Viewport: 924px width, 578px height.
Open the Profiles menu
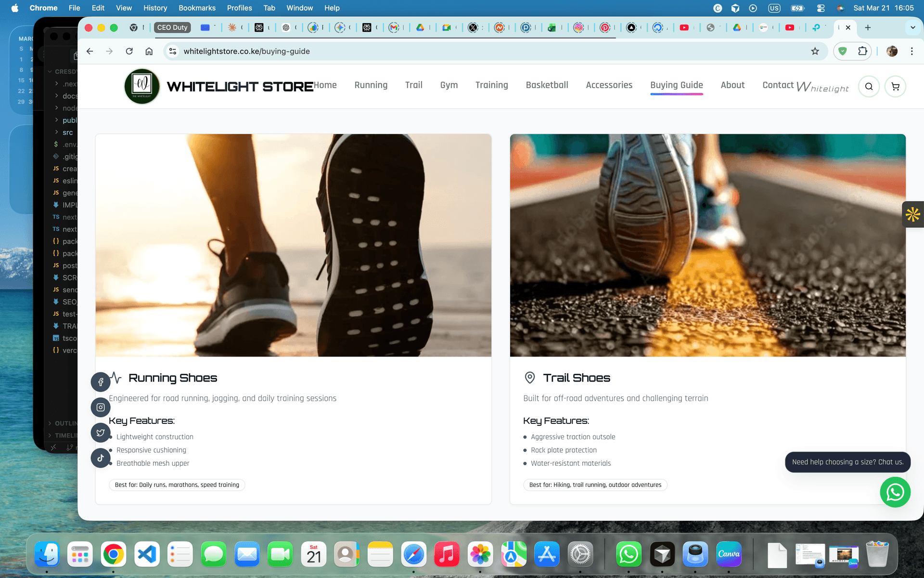[x=239, y=8]
